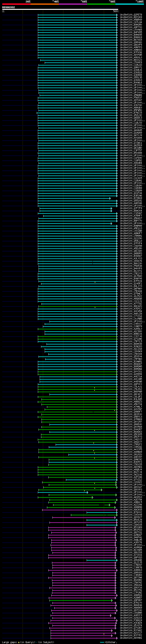Click hit label UniRef100_B6T915
Screen dimensions: 146x644
131,40
